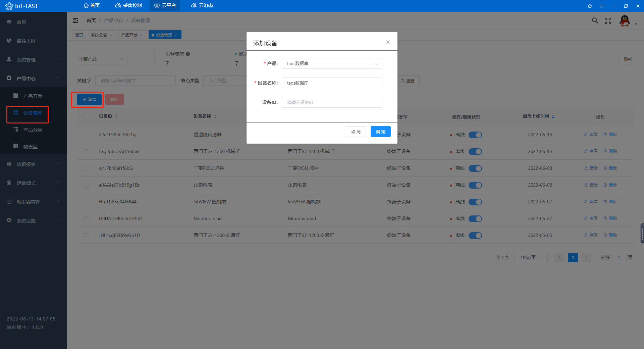The image size is (644, 349).
Task: Click 删除 for device 22a1F98bFIAfG1aj
Action: (x=610, y=135)
